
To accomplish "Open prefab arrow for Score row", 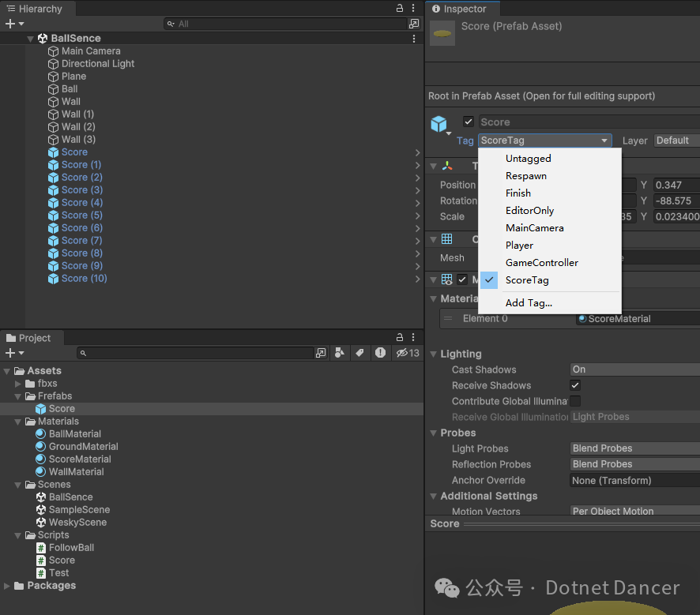I will [417, 152].
